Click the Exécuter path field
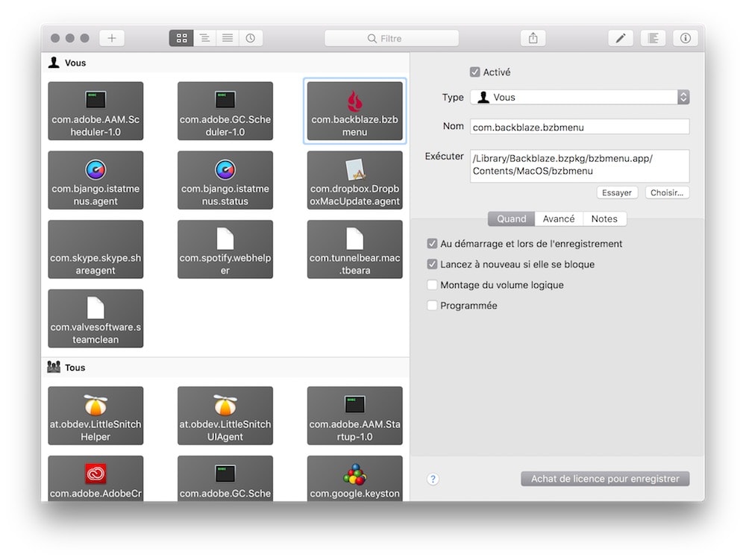This screenshot has width=746, height=560. pyautogui.click(x=580, y=166)
